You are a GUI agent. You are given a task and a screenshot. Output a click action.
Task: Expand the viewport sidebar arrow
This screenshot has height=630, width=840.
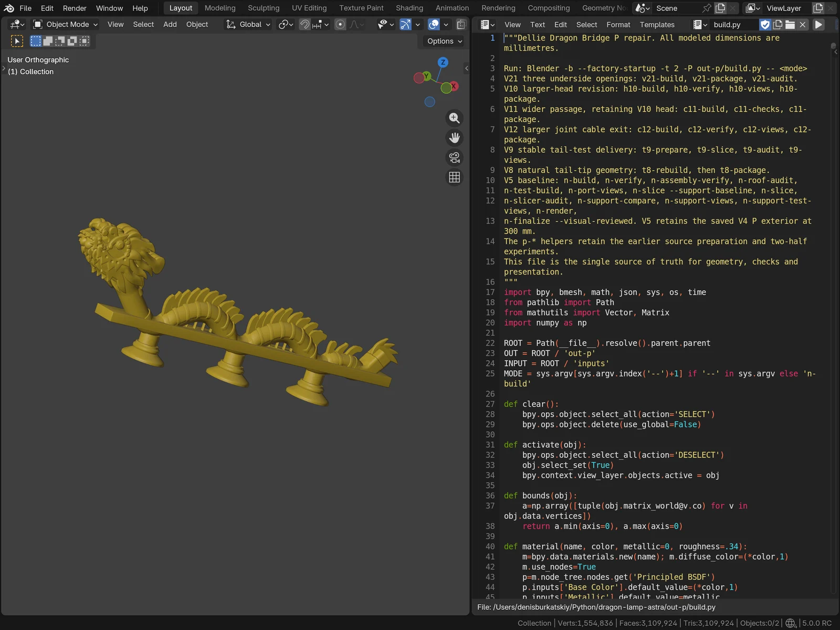(467, 68)
